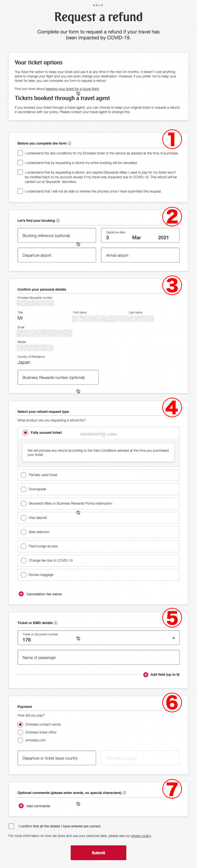Viewport: 197px width, 868px height.
Task: Choose emirates.com payment option
Action: [x=20, y=740]
